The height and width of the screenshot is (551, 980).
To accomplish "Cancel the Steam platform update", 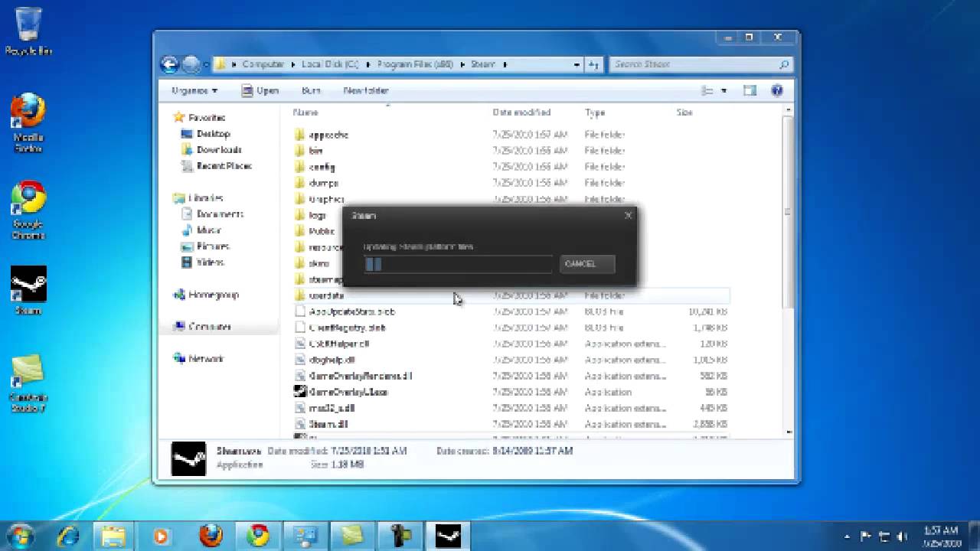I will point(586,264).
